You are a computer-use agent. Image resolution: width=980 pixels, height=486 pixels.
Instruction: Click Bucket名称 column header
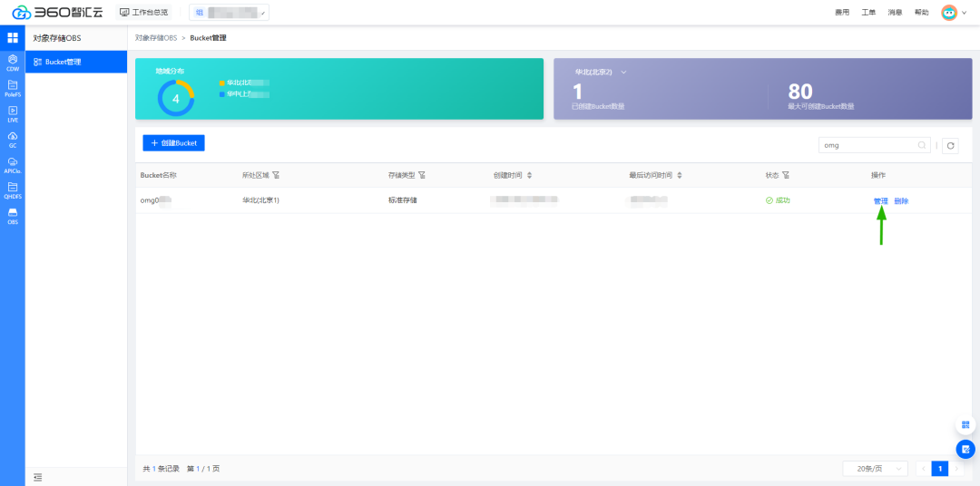(158, 176)
